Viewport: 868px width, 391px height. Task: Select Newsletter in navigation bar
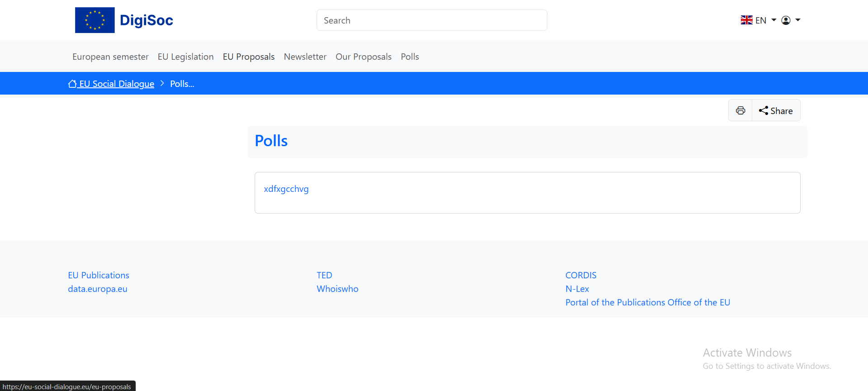305,57
